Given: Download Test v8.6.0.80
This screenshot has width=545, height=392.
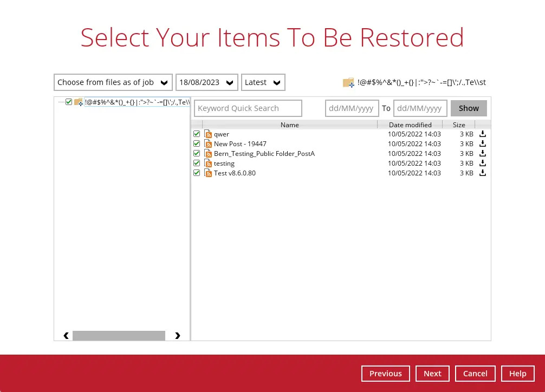Looking at the screenshot, I should (482, 173).
